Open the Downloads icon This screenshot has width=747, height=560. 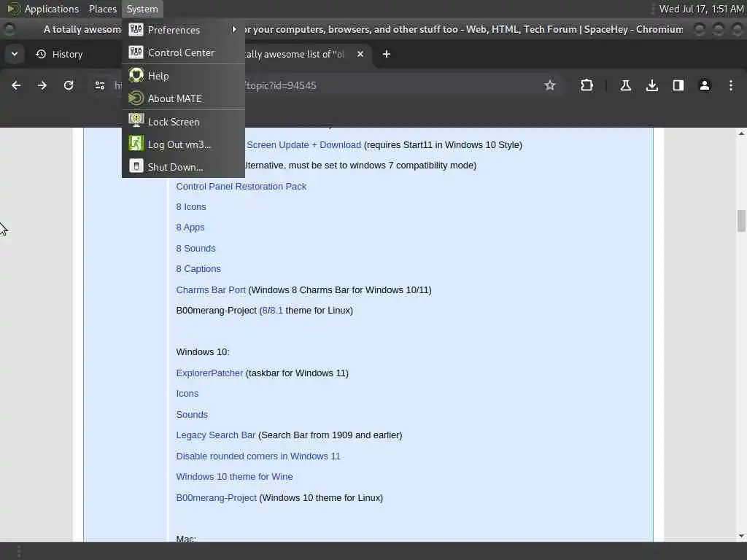click(652, 85)
